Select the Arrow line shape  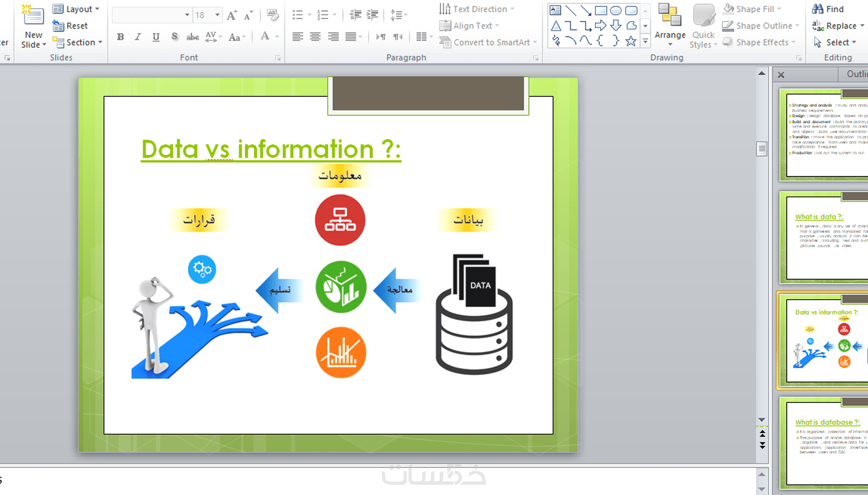click(586, 10)
